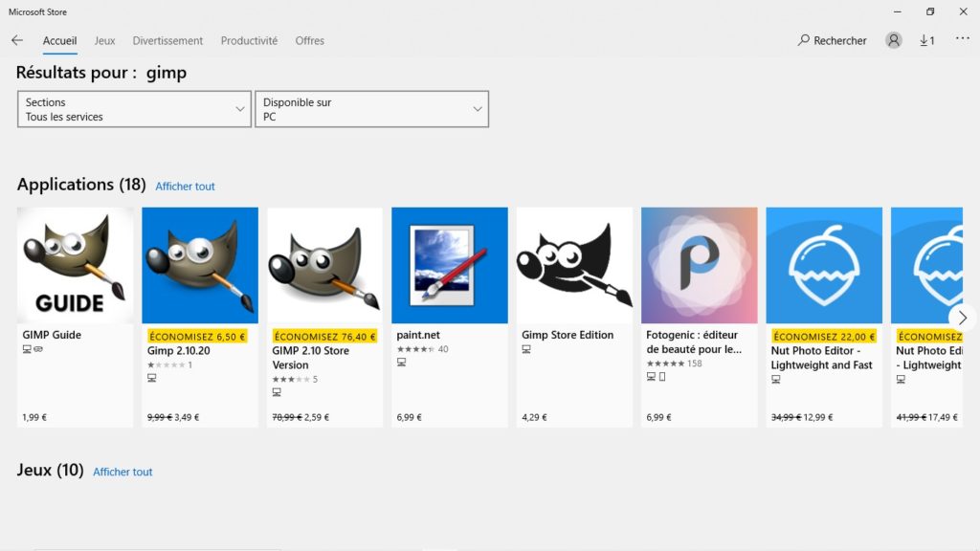Open the paint.net app icon

[x=450, y=266]
